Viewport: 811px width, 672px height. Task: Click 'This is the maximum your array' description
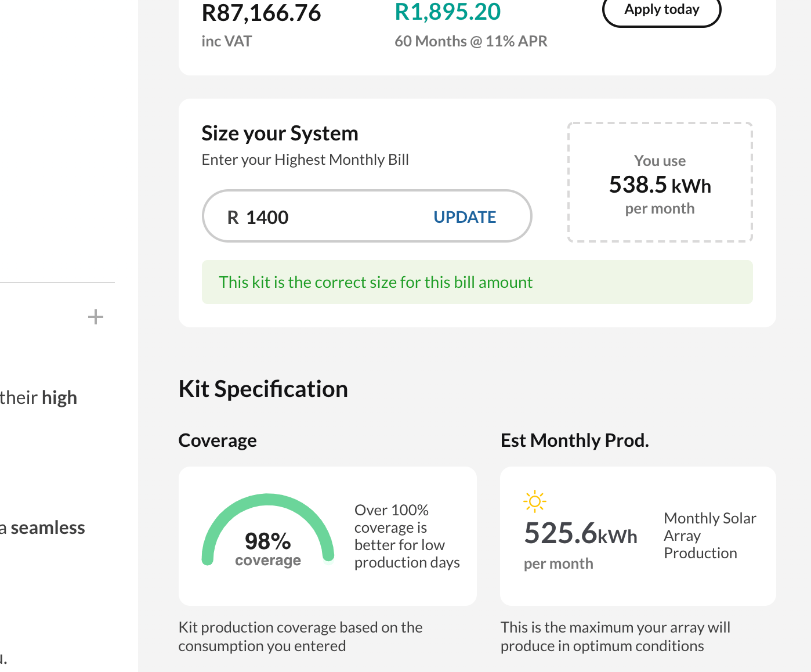click(x=615, y=637)
